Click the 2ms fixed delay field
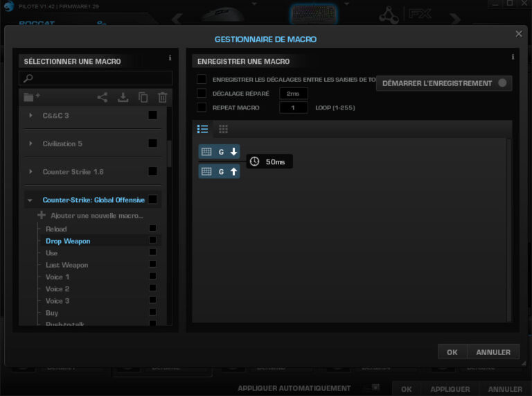 coord(294,94)
